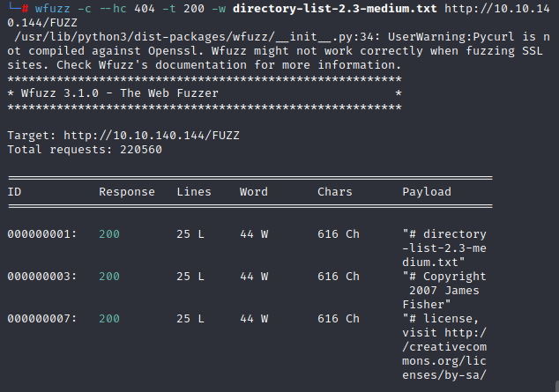Screen dimensions: 559x392
Task: Click the 'Word' column header
Action: tap(253, 192)
